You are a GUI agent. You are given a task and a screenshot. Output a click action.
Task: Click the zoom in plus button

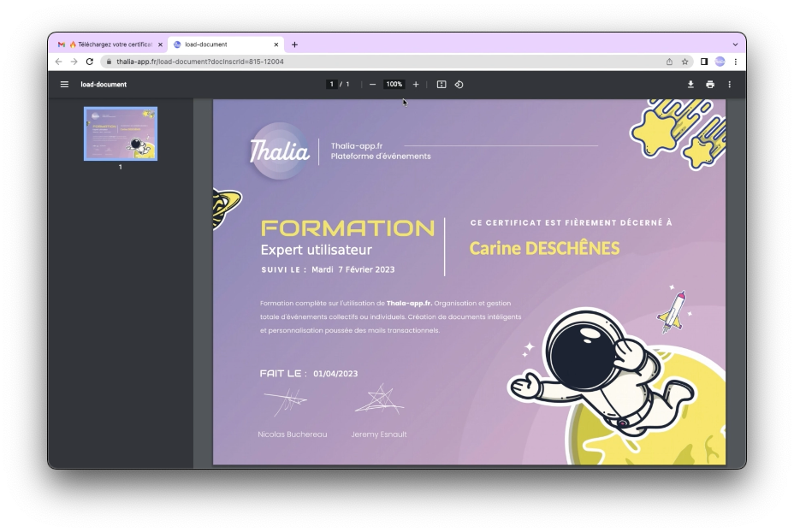pyautogui.click(x=416, y=85)
